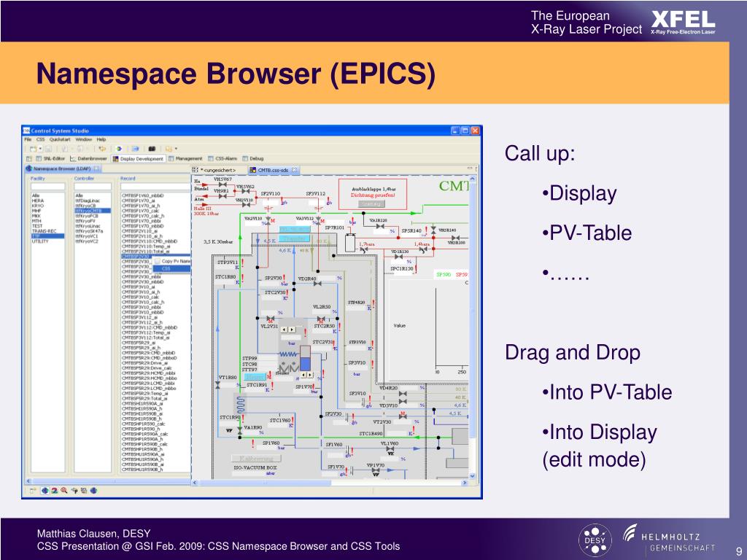Click the Record filter input field
The width and height of the screenshot is (747, 560).
pos(155,186)
